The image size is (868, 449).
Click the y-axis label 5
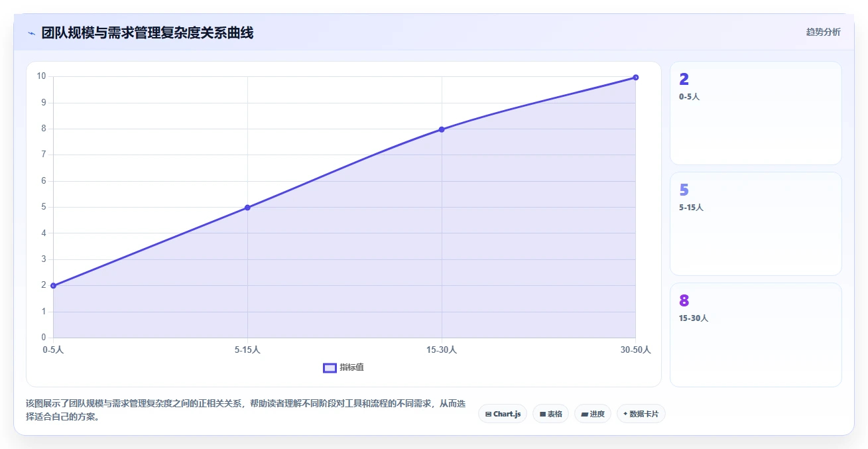[44, 207]
